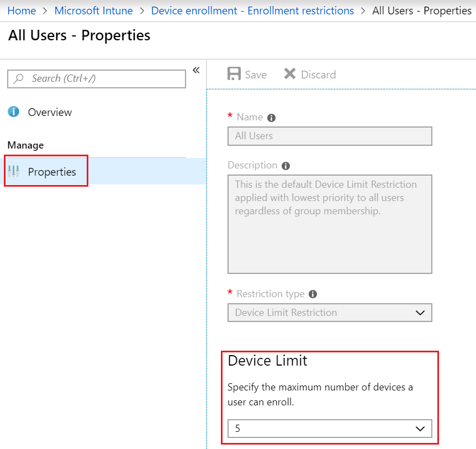Open the Overview menu item

tap(50, 112)
